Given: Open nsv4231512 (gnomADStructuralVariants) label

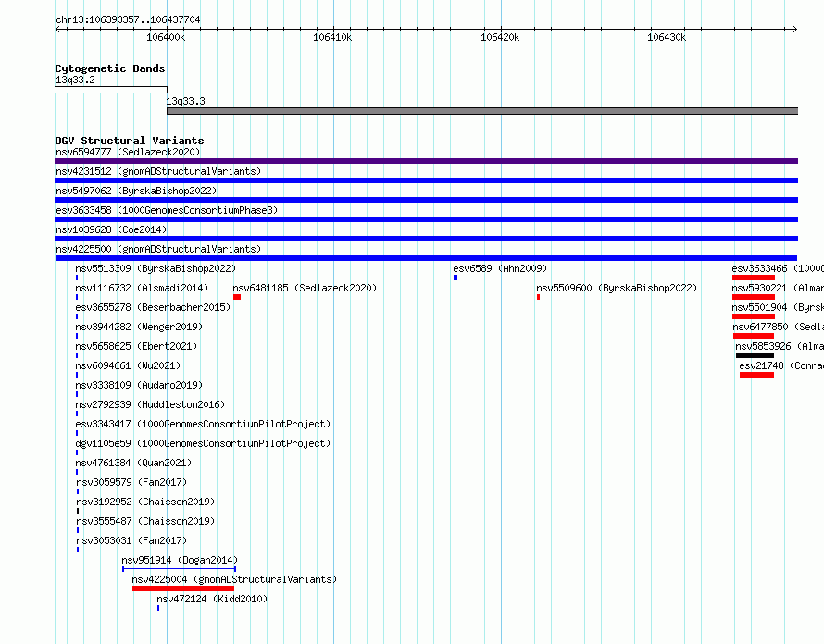Looking at the screenshot, I should tap(158, 171).
